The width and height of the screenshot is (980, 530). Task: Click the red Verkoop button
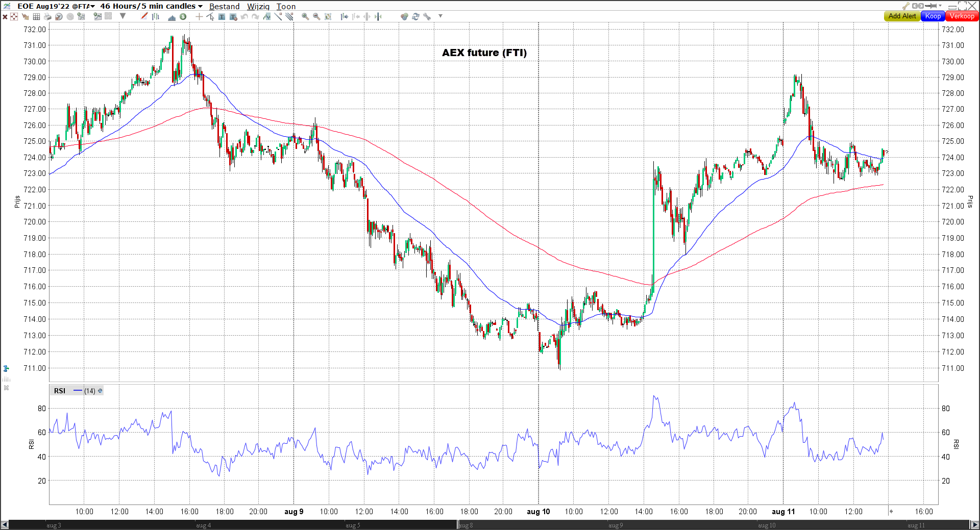point(962,16)
